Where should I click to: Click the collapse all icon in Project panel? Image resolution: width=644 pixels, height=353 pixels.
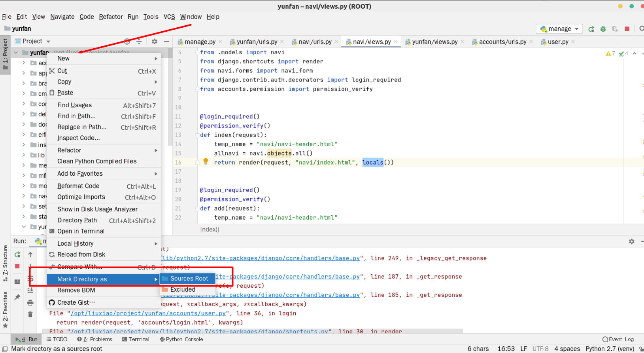coord(139,41)
